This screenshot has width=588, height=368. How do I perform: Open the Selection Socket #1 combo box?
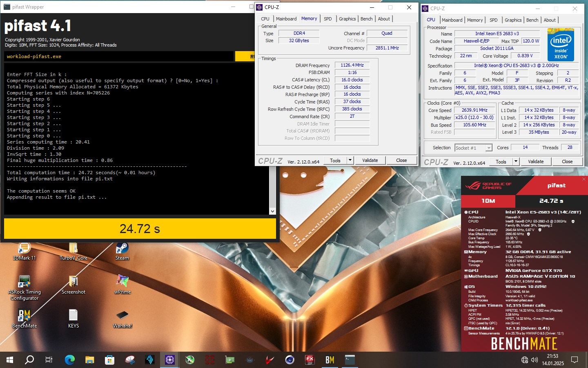(x=473, y=148)
